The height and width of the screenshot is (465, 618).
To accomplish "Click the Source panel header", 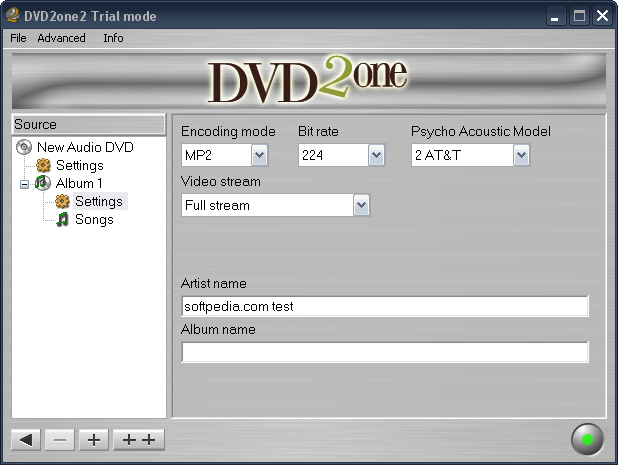I will pyautogui.click(x=89, y=125).
